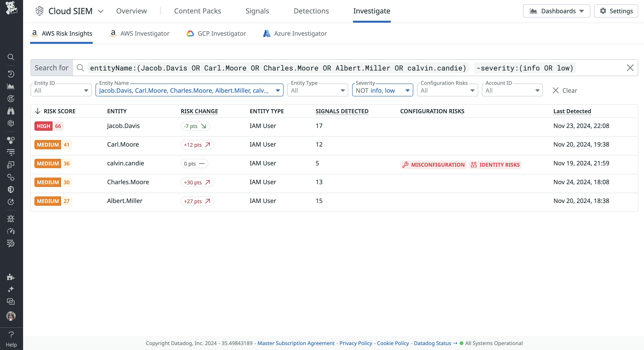Click the MISCONFIGURATION badge for calvin.candie
This screenshot has width=644, height=350.
tap(434, 165)
